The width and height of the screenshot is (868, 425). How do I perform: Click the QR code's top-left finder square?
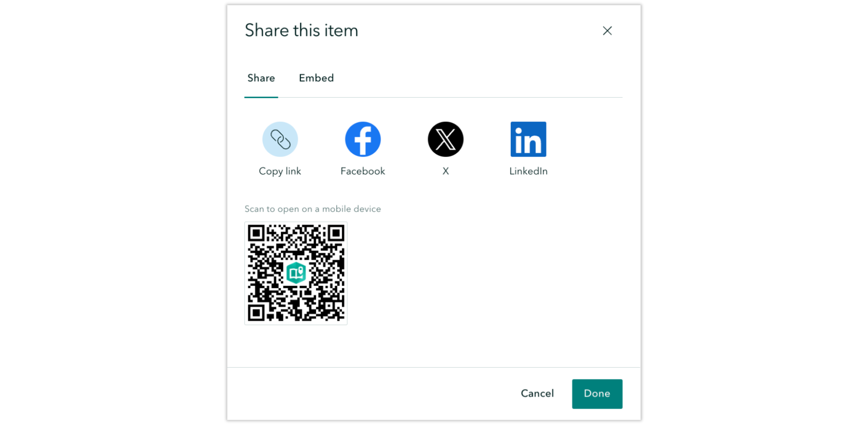click(x=256, y=234)
